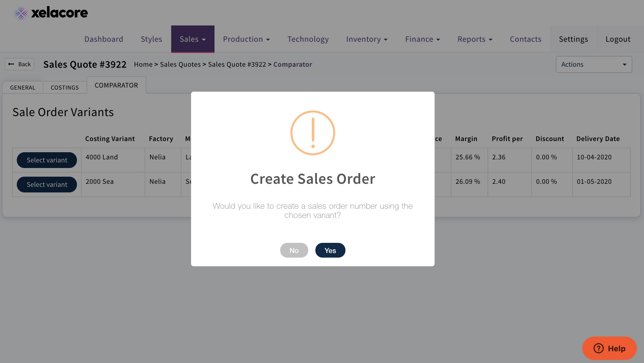Open the Production dropdown menu
Screen dimensions: 644x363
click(246, 39)
